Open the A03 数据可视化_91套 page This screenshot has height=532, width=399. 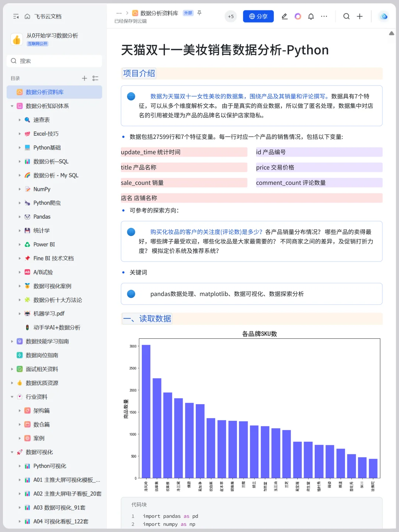coord(59,508)
